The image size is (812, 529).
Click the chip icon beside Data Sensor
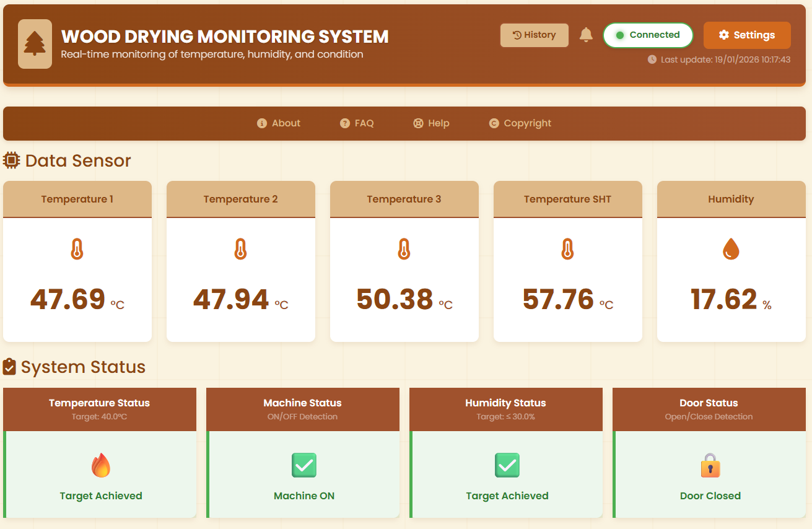tap(11, 161)
